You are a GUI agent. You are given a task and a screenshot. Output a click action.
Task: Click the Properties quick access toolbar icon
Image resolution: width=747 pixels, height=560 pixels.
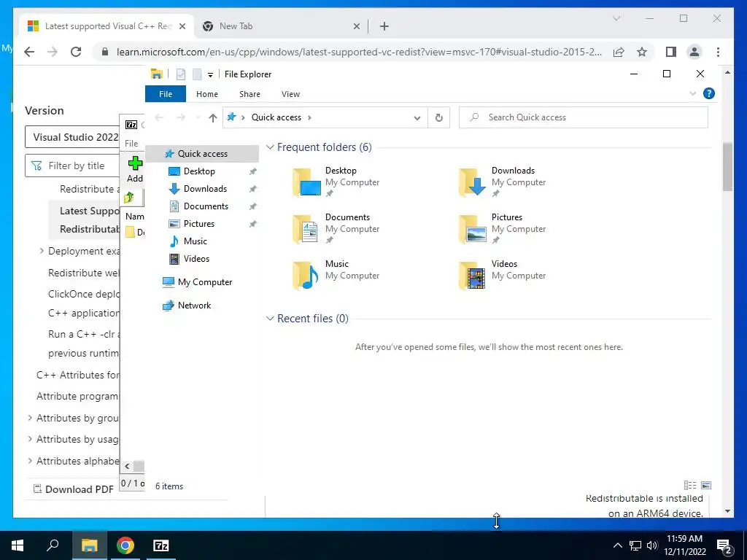click(181, 74)
